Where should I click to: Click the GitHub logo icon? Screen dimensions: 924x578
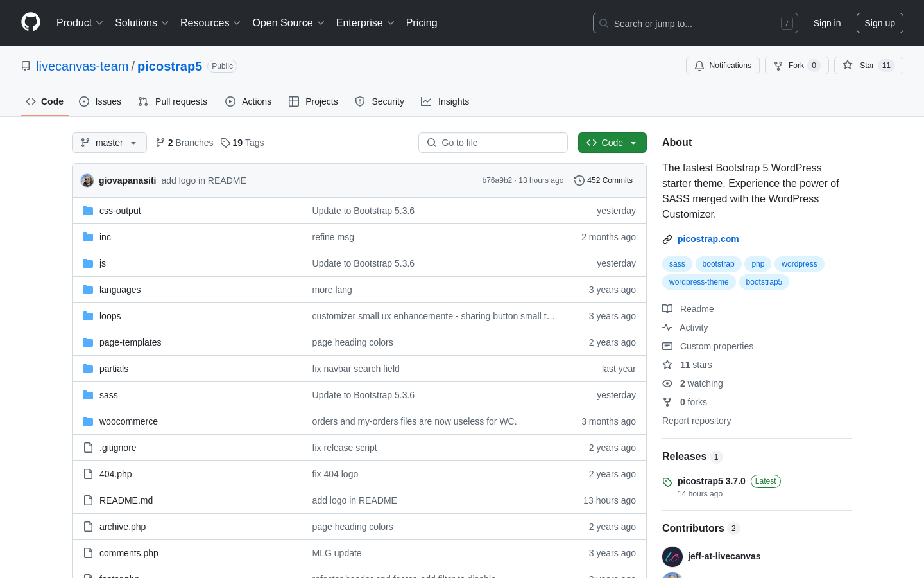(x=31, y=22)
